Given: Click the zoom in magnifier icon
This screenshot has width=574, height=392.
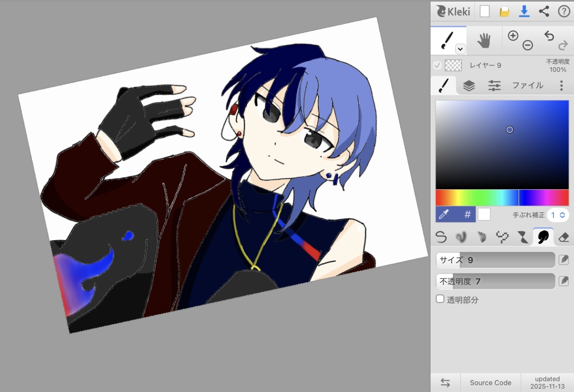Looking at the screenshot, I should [513, 36].
